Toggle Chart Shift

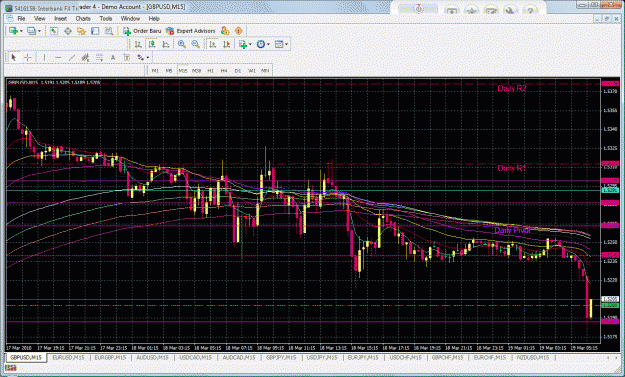point(226,44)
